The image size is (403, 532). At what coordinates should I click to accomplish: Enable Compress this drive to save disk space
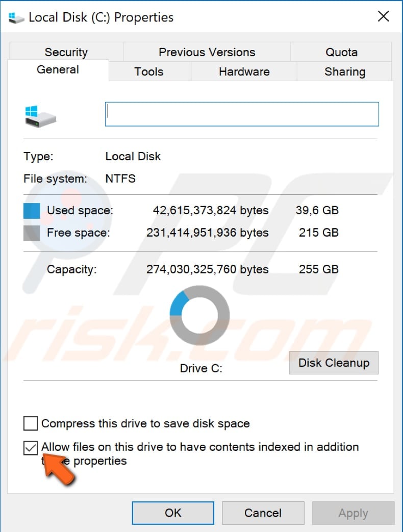click(x=31, y=423)
